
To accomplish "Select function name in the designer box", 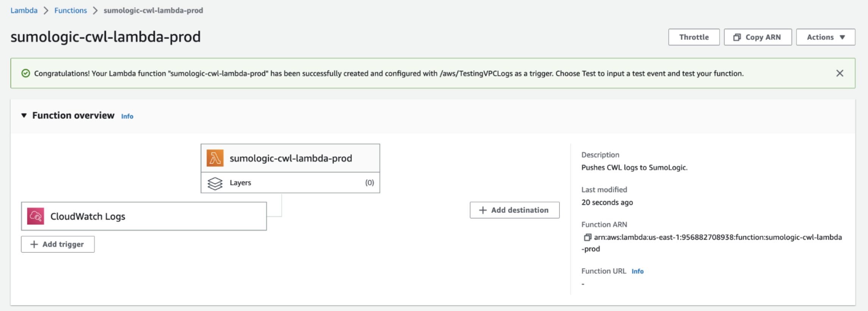I will [291, 158].
